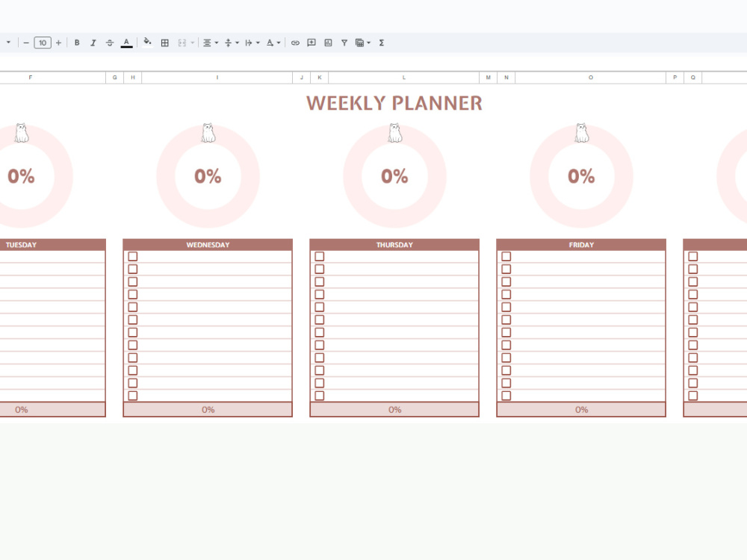Select the cat image above Wednesday's chart

pyautogui.click(x=208, y=133)
